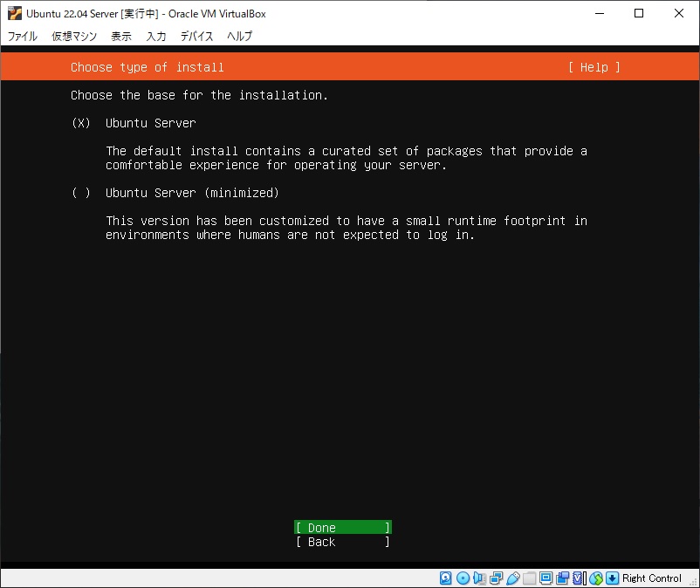Click the recording status icon
Screen dimensions: 700x588
click(562, 578)
